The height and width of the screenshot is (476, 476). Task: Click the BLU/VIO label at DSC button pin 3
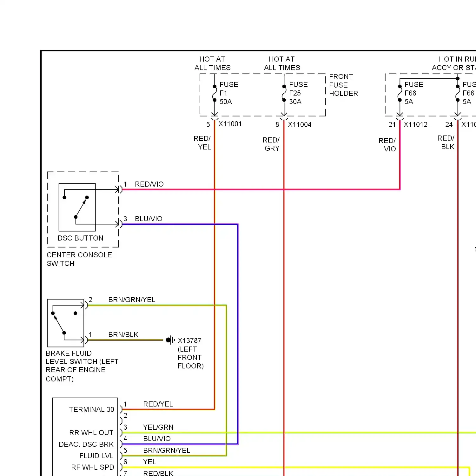149,219
